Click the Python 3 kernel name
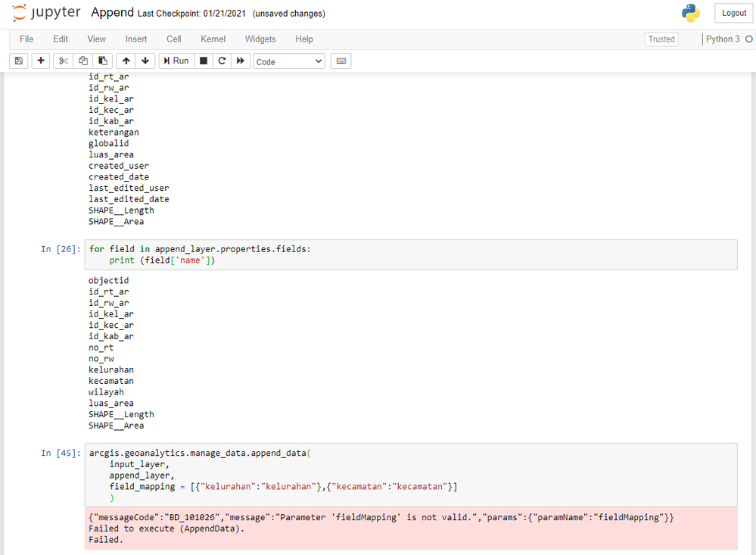Viewport: 756px width, 555px height. tap(722, 39)
